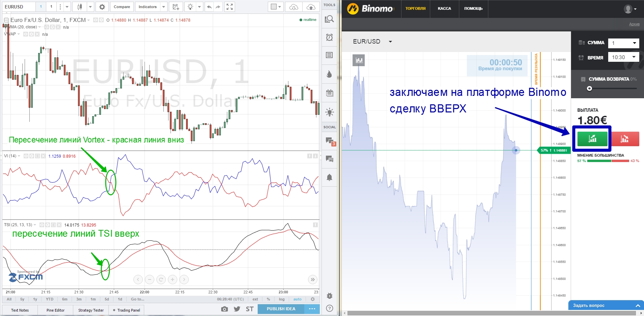Click EURUSD symbol input field
Viewport: 644px width, 316px height.
click(19, 7)
